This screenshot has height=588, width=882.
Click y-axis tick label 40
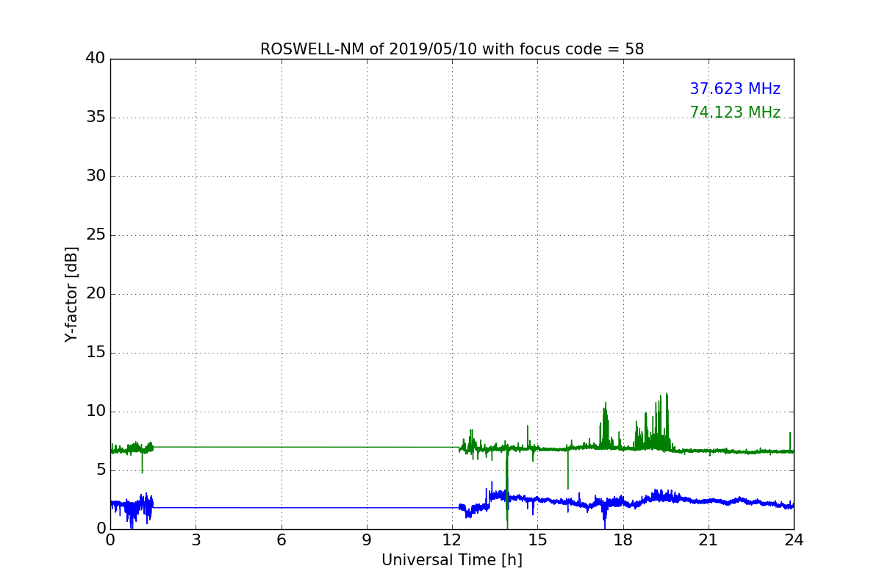click(96, 59)
